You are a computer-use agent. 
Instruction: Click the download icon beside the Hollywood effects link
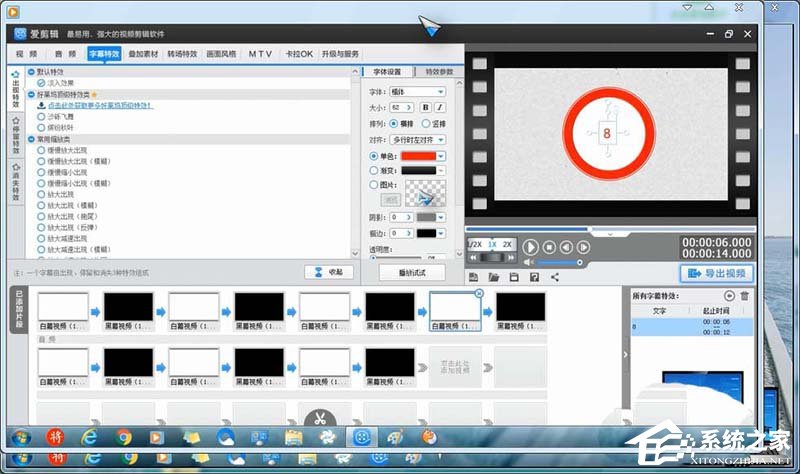pos(41,106)
